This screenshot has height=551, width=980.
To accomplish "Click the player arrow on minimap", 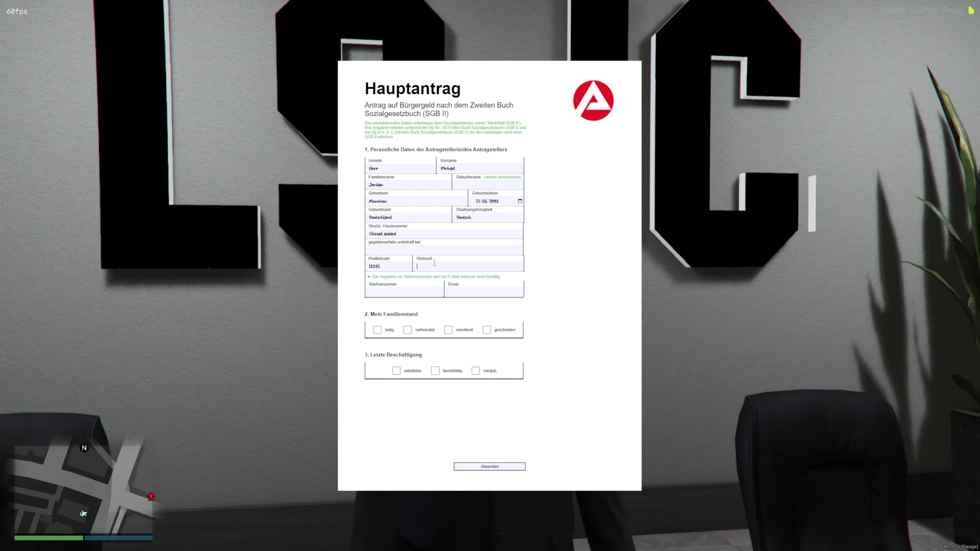I will [x=83, y=514].
